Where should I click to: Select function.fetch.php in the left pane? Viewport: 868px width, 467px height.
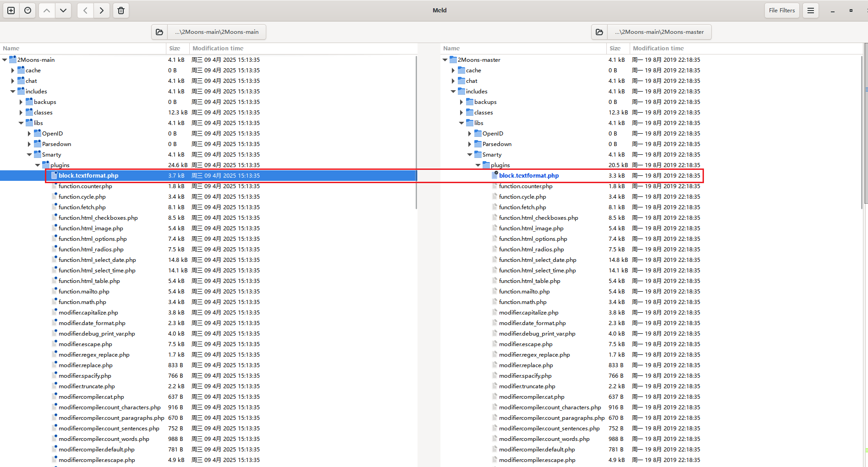(82, 207)
